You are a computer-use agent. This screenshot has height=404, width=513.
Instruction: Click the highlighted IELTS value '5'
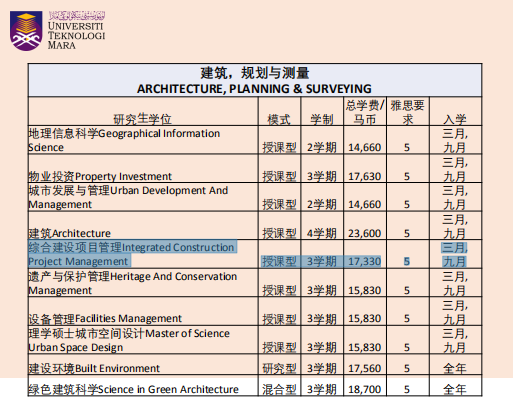tap(407, 262)
